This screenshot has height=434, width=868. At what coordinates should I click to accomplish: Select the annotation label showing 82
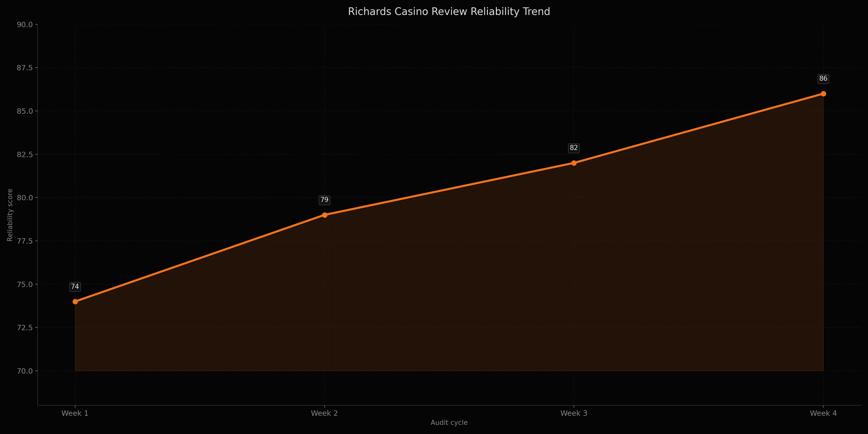574,148
